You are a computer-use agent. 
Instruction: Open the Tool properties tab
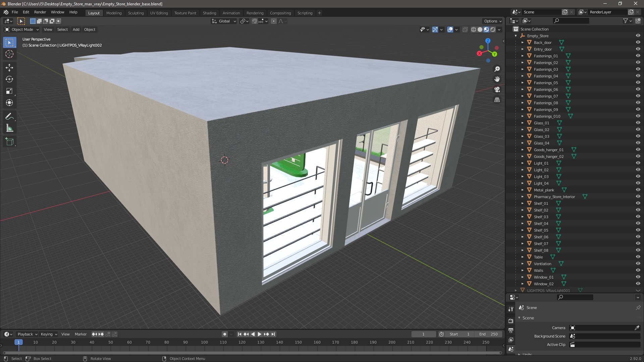coord(511,309)
